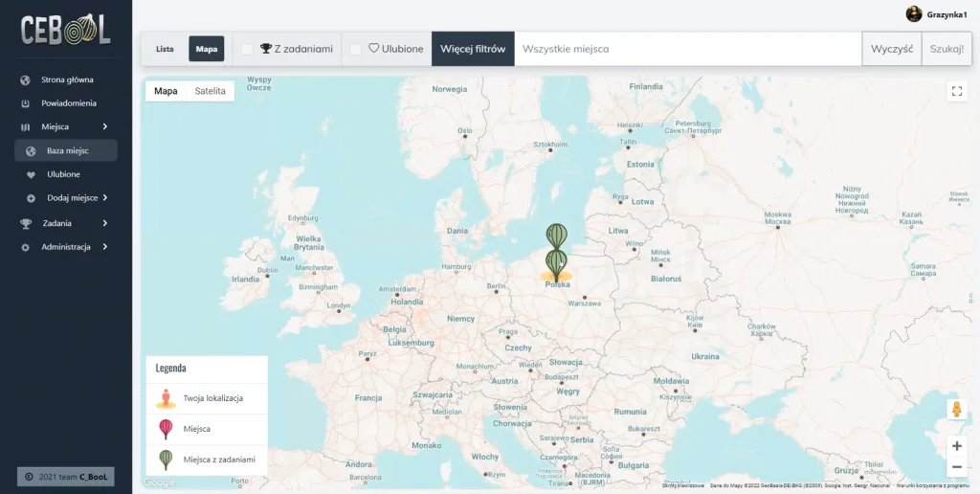Tick the Ulubione filter checkbox
The height and width of the screenshot is (494, 980).
pos(356,49)
